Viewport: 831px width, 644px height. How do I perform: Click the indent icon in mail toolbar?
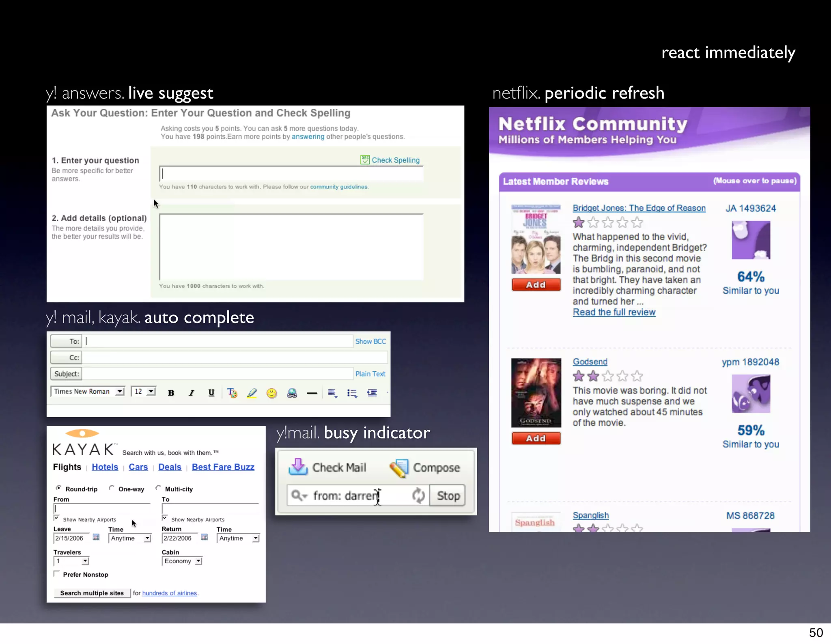[x=372, y=392]
